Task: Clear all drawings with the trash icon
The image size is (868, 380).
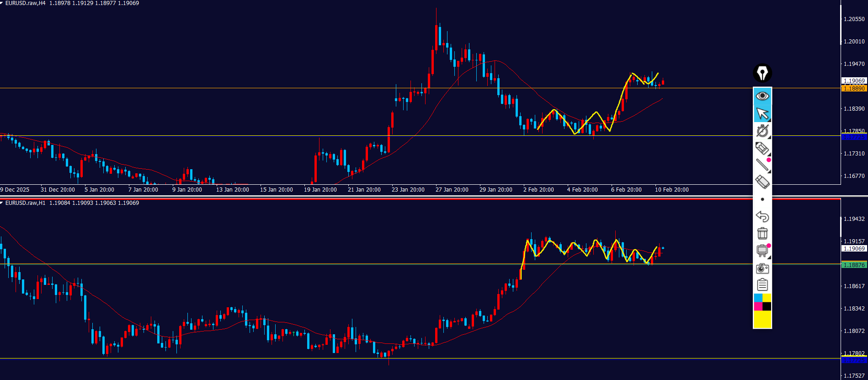Action: tap(762, 233)
